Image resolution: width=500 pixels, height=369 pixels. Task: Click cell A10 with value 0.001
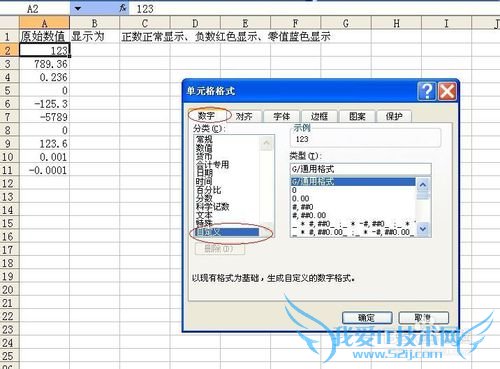coord(44,157)
